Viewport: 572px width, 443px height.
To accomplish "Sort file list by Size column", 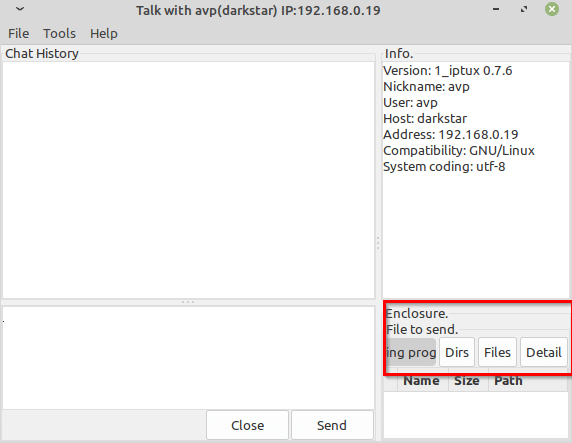I will point(468,381).
